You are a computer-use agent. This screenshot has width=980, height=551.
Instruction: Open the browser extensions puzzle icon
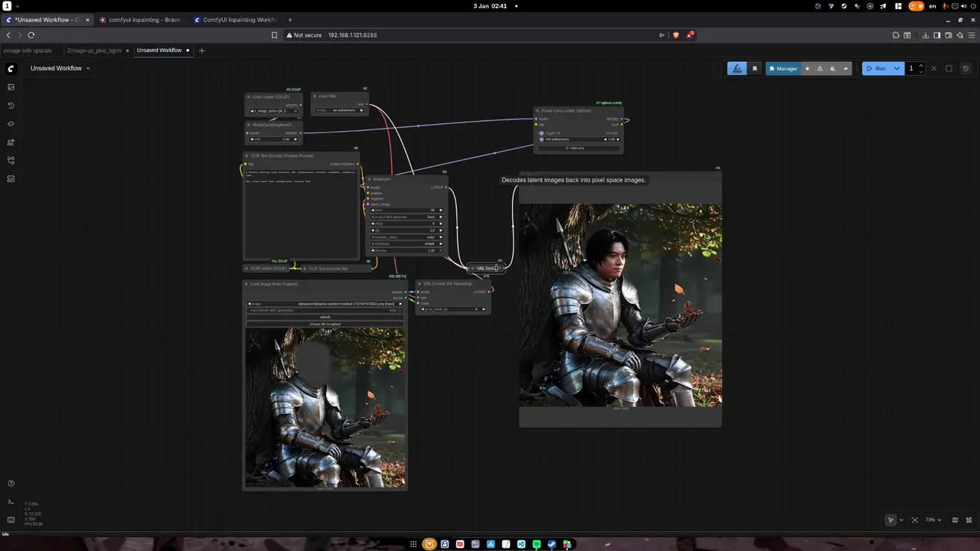896,35
